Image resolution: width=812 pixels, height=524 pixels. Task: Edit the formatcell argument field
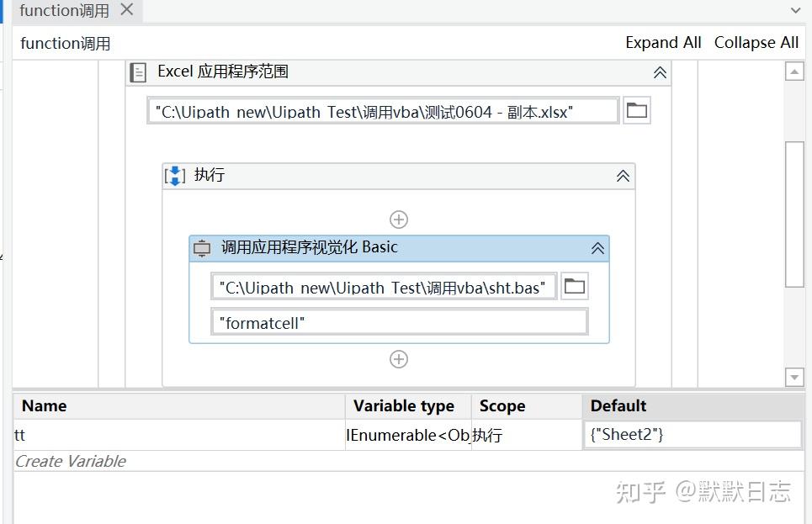coord(399,321)
